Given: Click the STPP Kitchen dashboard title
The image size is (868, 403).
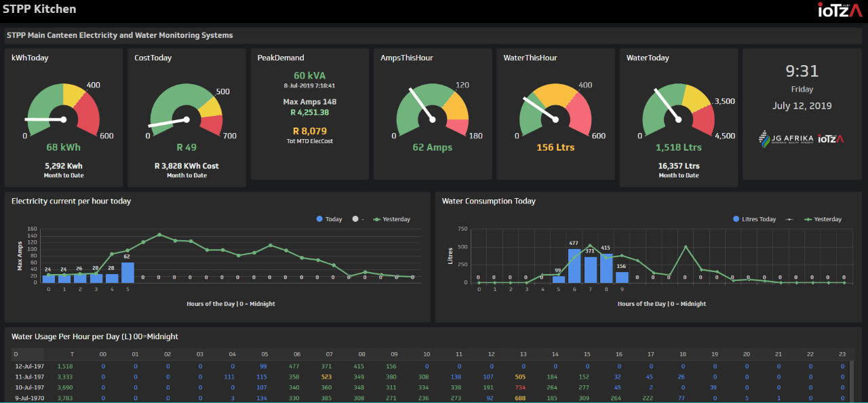Looking at the screenshot, I should click(x=39, y=9).
